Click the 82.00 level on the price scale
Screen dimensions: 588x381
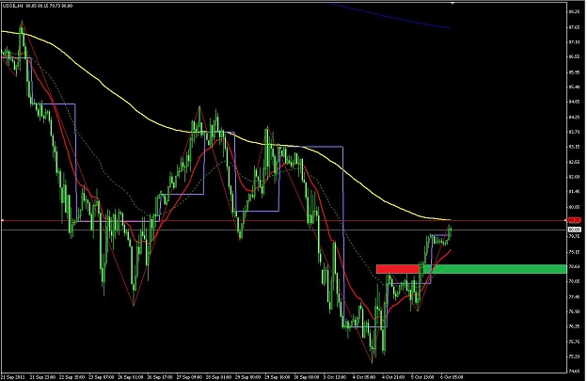pyautogui.click(x=574, y=177)
